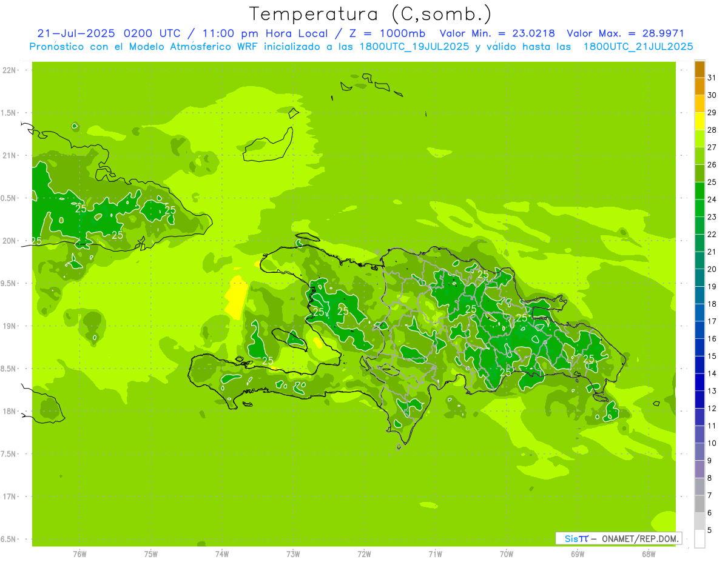This screenshot has width=728, height=562.
Task: Click the dark blue legend swatch between 13 and 14
Action: (699, 382)
